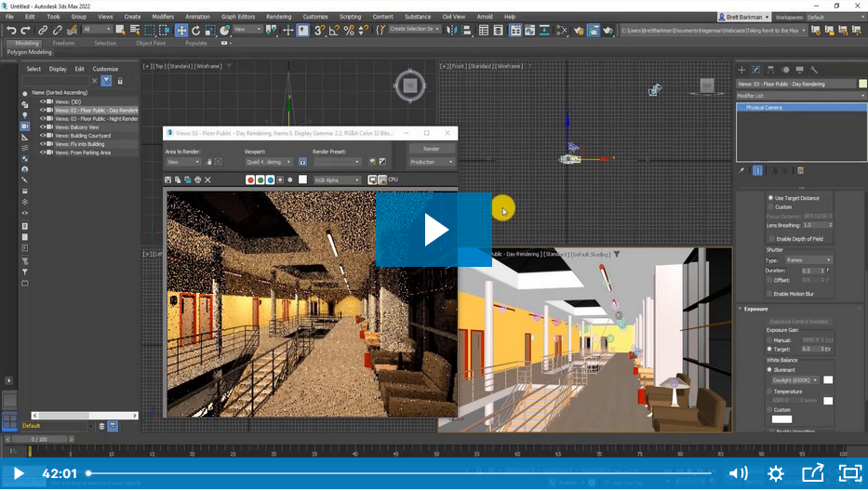This screenshot has height=491, width=868.
Task: Click the Mirror tool icon
Action: click(x=452, y=31)
